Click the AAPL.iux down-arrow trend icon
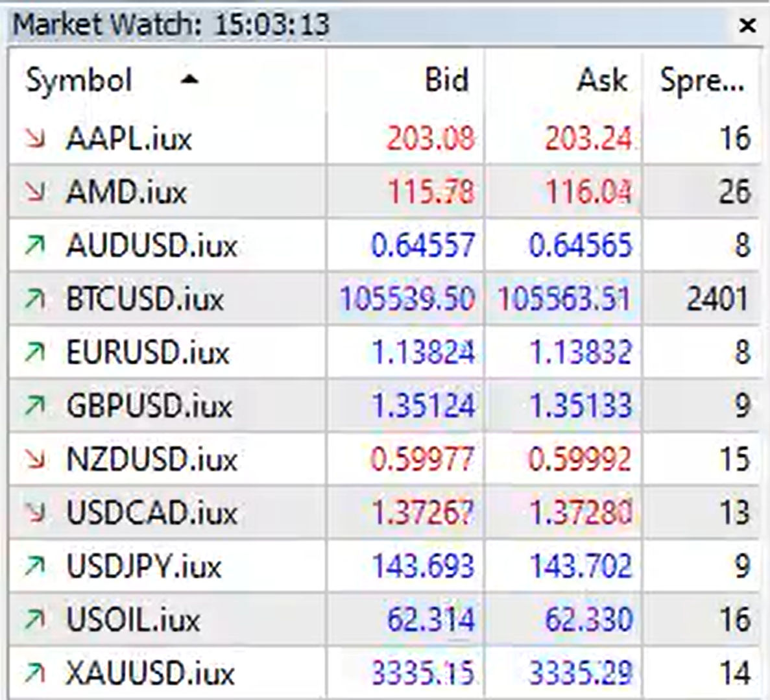 click(x=34, y=138)
